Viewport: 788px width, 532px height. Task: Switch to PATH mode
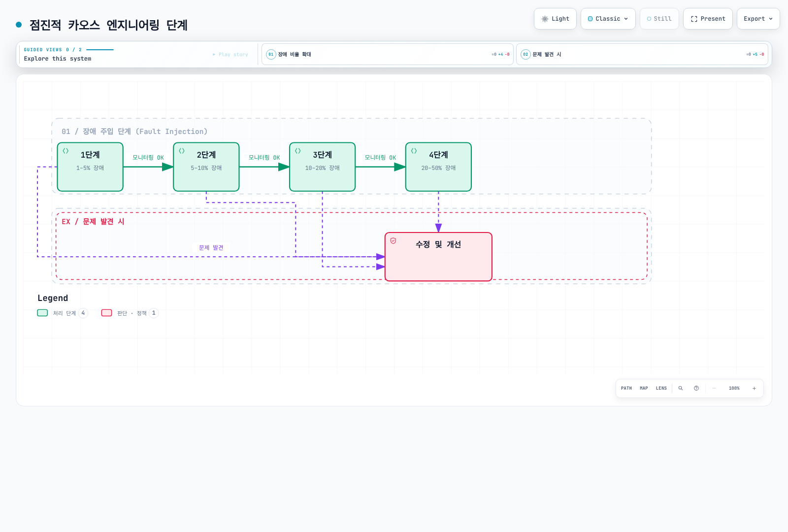[626, 388]
